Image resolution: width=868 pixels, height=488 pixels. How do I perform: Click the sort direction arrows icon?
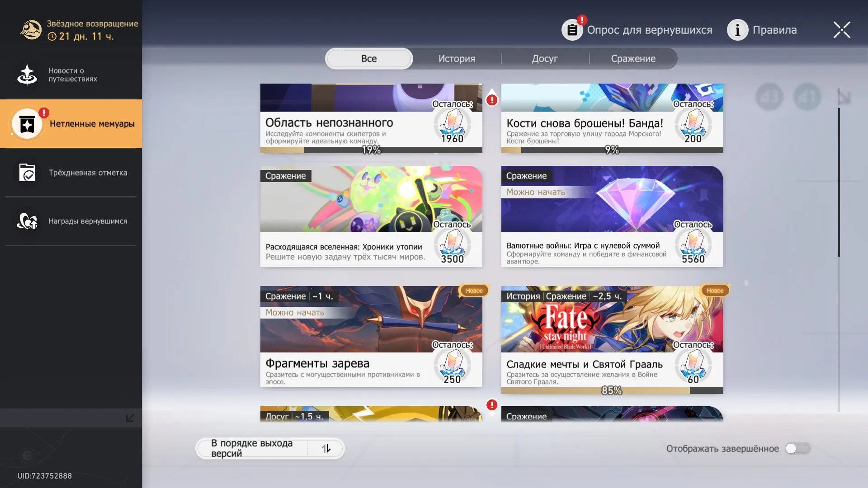326,448
